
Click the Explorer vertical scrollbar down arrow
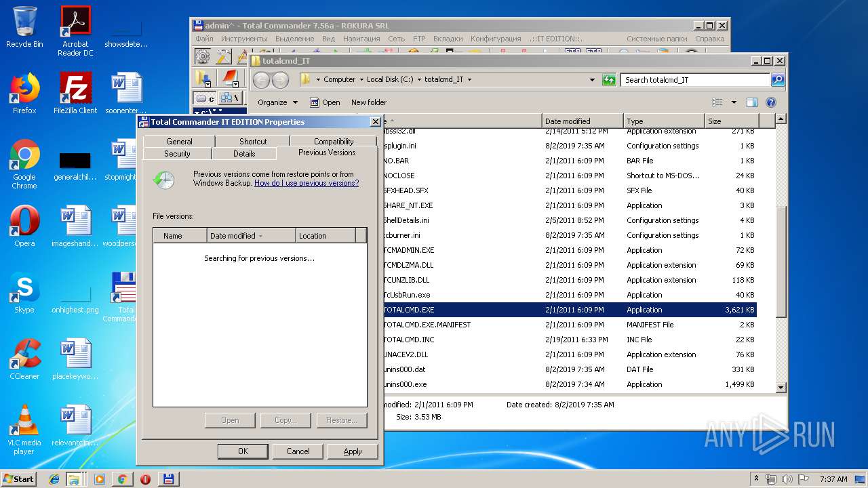coord(781,388)
